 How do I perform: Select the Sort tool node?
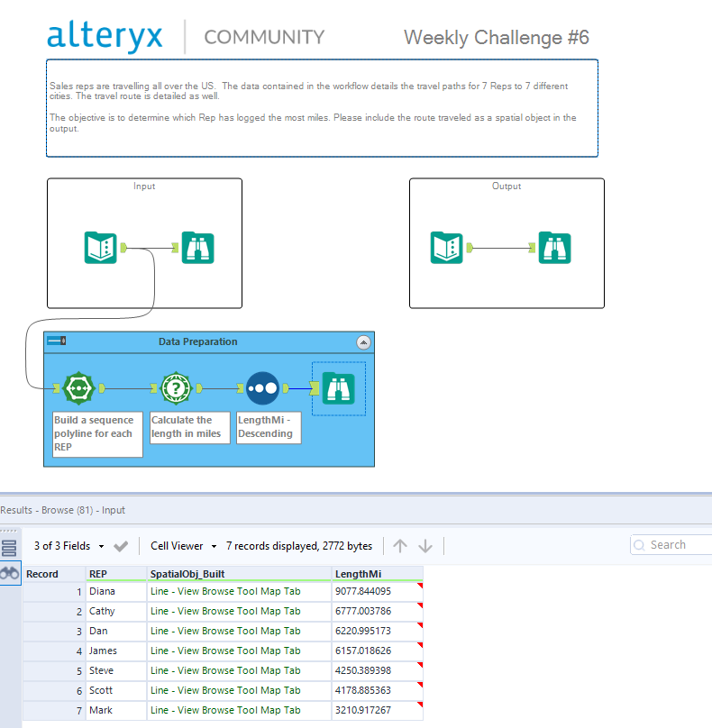pos(263,388)
